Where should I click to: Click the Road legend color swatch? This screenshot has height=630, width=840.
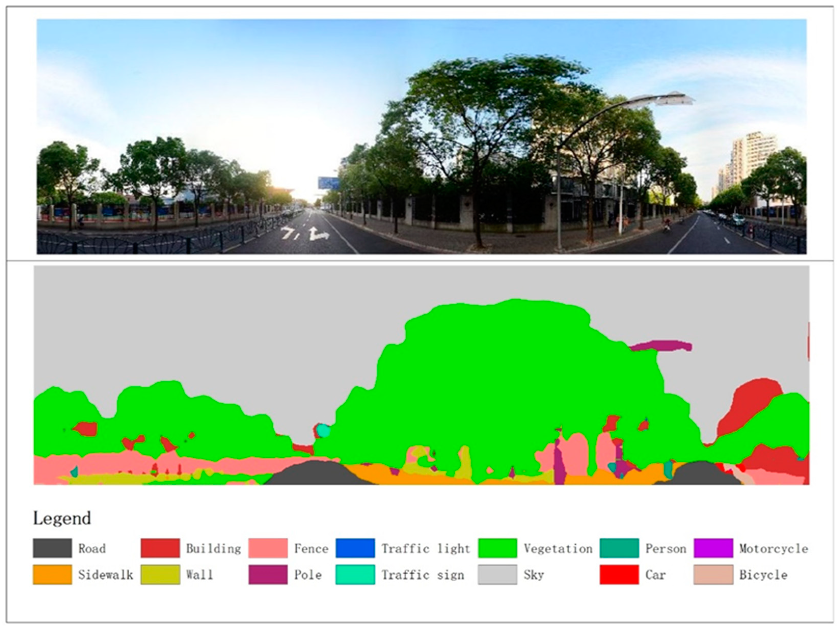click(x=52, y=548)
